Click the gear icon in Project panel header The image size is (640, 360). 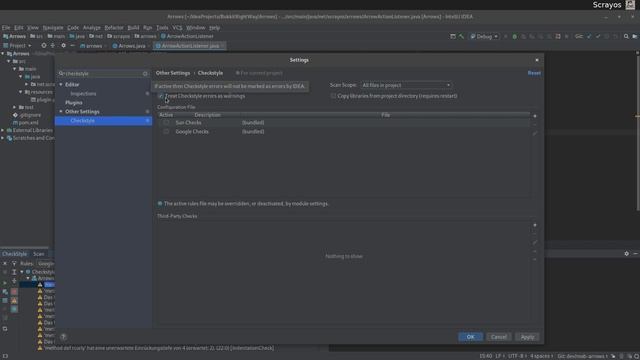click(63, 46)
